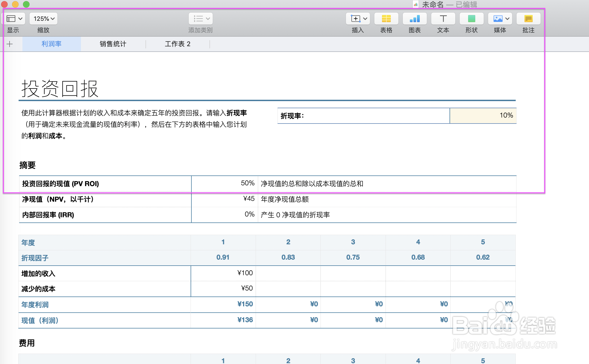Screen dimensions: 589x364
Task: Open the 插入 insert dropdown
Action: point(358,19)
